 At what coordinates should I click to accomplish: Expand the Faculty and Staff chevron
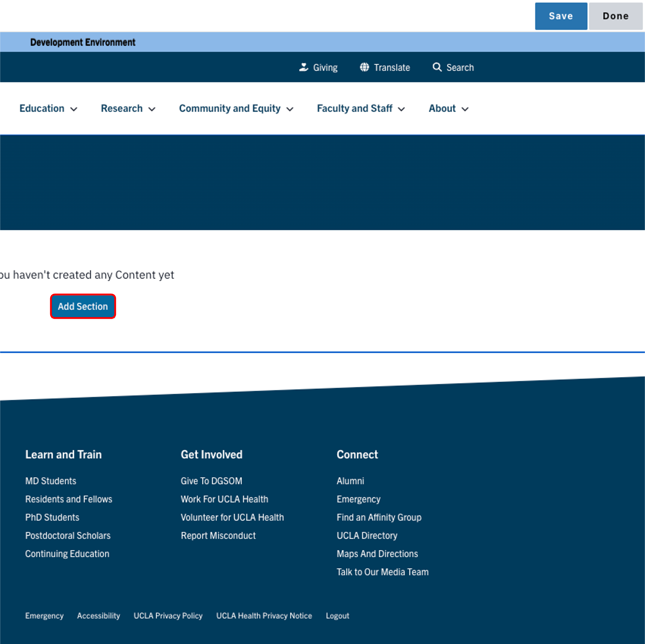click(401, 109)
